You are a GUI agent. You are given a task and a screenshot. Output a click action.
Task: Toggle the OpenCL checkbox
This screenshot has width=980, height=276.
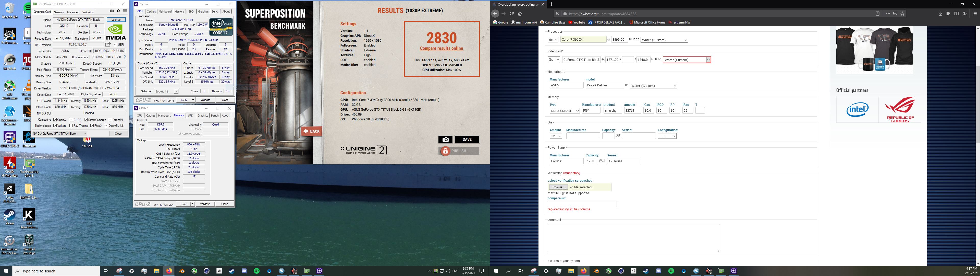(55, 120)
